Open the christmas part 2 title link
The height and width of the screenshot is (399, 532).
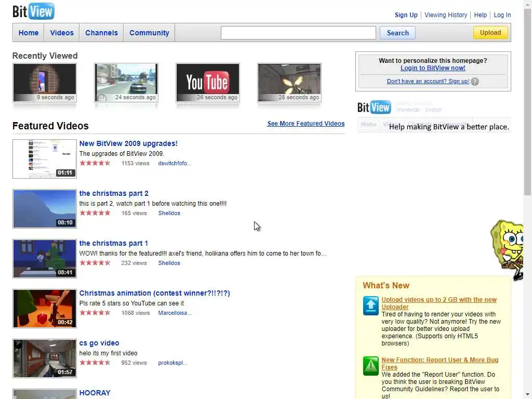click(x=114, y=193)
